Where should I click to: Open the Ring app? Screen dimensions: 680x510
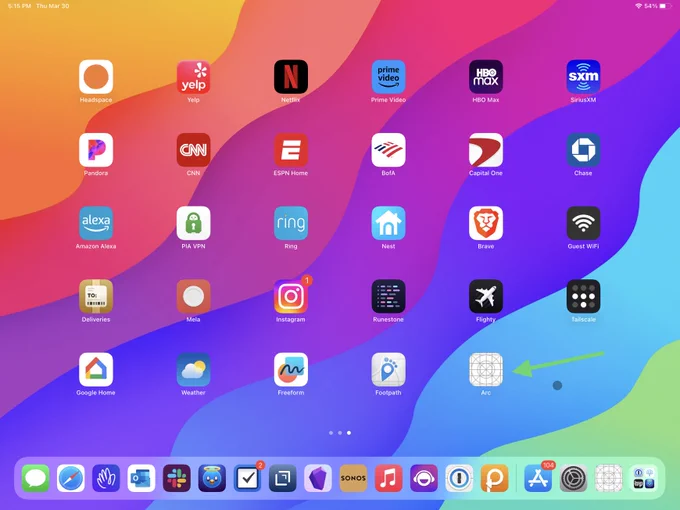tap(291, 223)
